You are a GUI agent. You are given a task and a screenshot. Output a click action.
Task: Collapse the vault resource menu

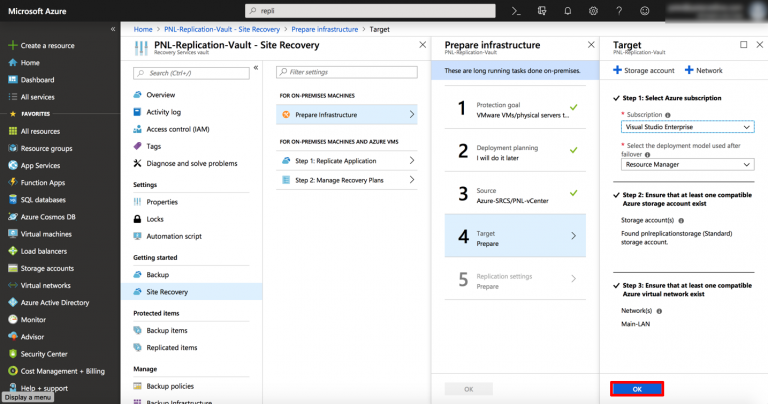256,68
